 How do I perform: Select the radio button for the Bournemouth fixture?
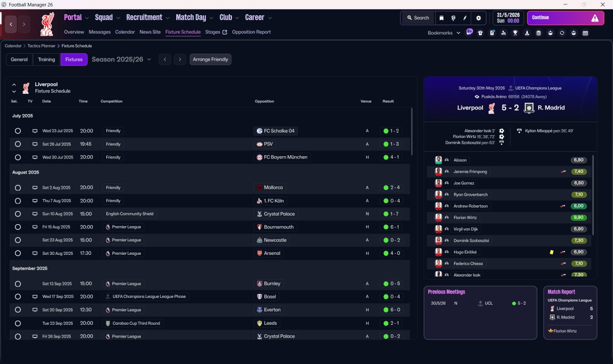(x=18, y=227)
